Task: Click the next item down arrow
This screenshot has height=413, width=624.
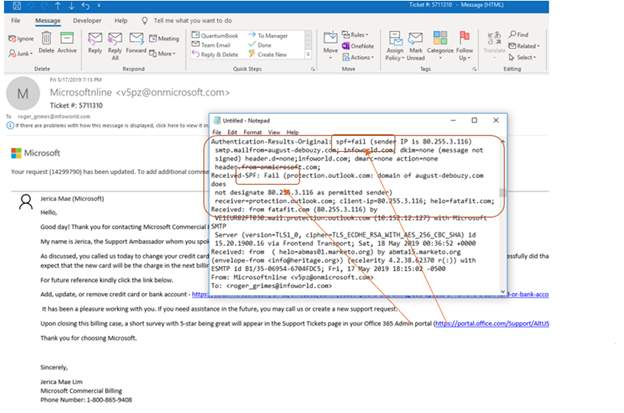Action: [72, 6]
